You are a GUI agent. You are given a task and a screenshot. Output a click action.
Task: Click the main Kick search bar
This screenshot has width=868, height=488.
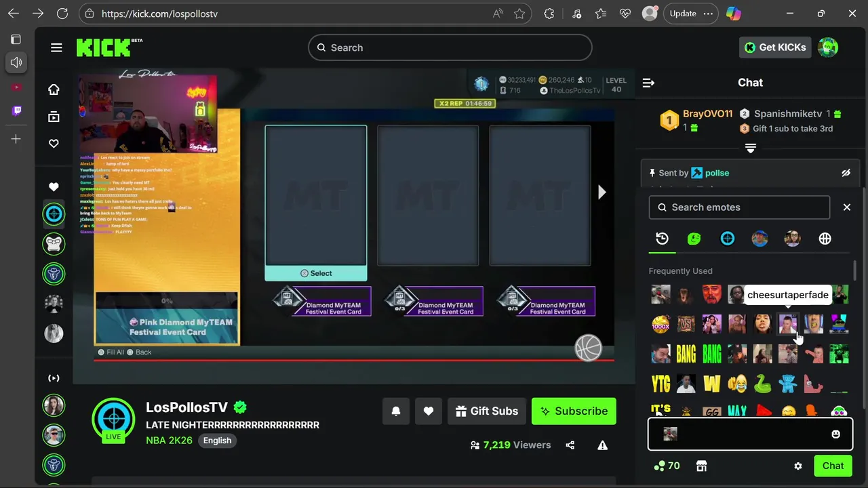pyautogui.click(x=450, y=47)
